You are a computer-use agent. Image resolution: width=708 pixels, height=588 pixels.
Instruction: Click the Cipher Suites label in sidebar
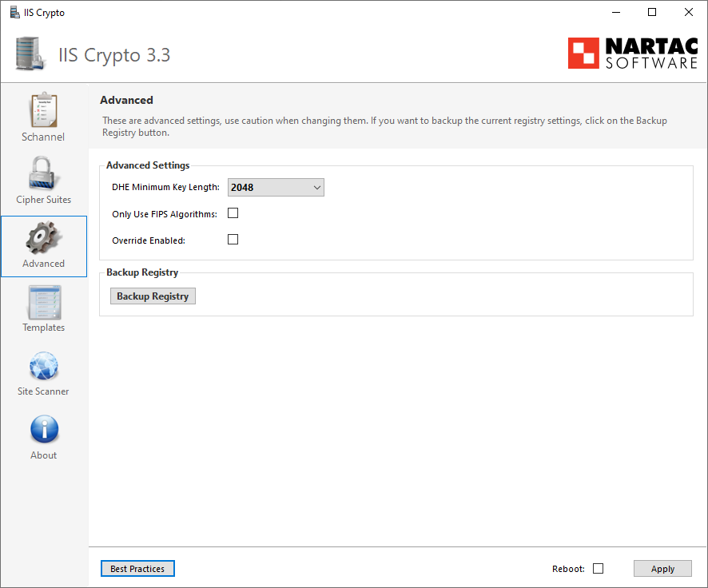pos(43,200)
